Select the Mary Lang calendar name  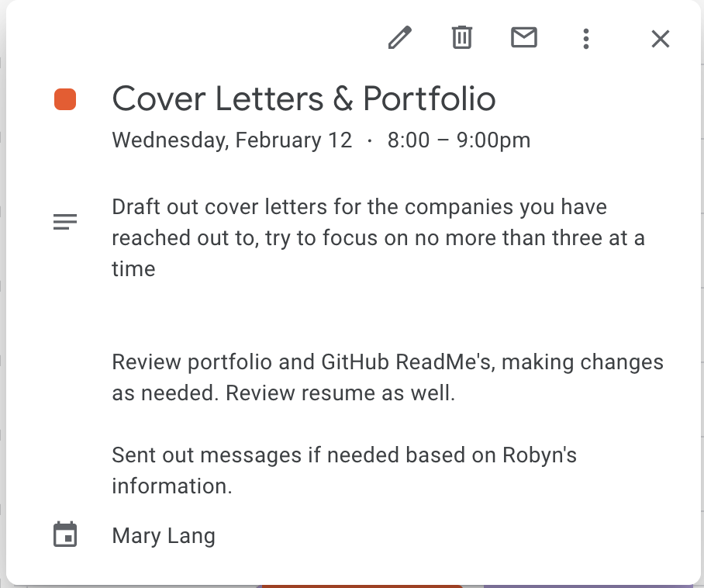[164, 535]
